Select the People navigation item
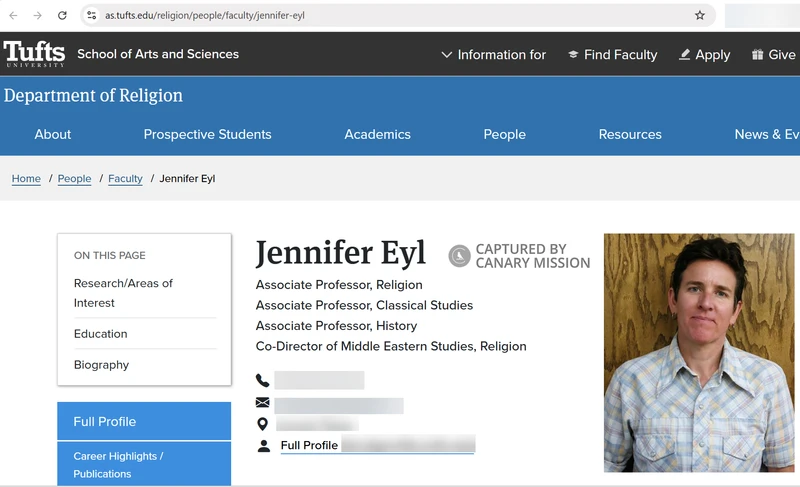 [x=504, y=134]
